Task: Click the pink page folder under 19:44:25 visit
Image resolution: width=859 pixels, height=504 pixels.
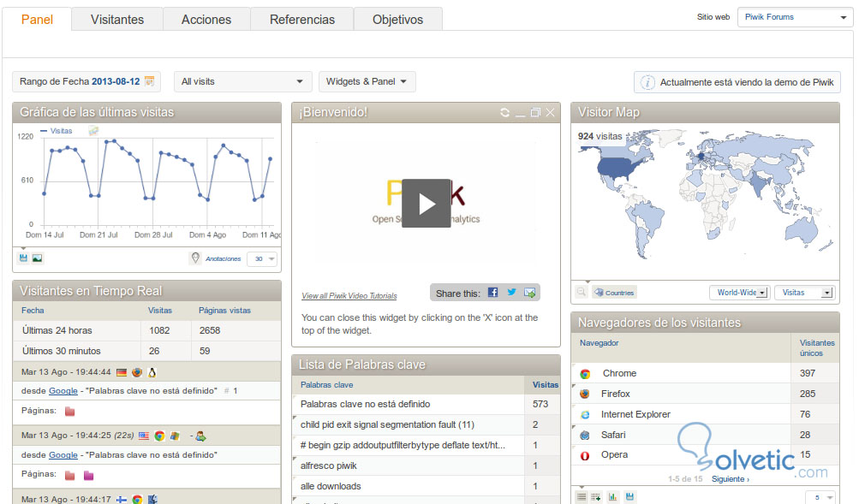Action: tap(88, 476)
